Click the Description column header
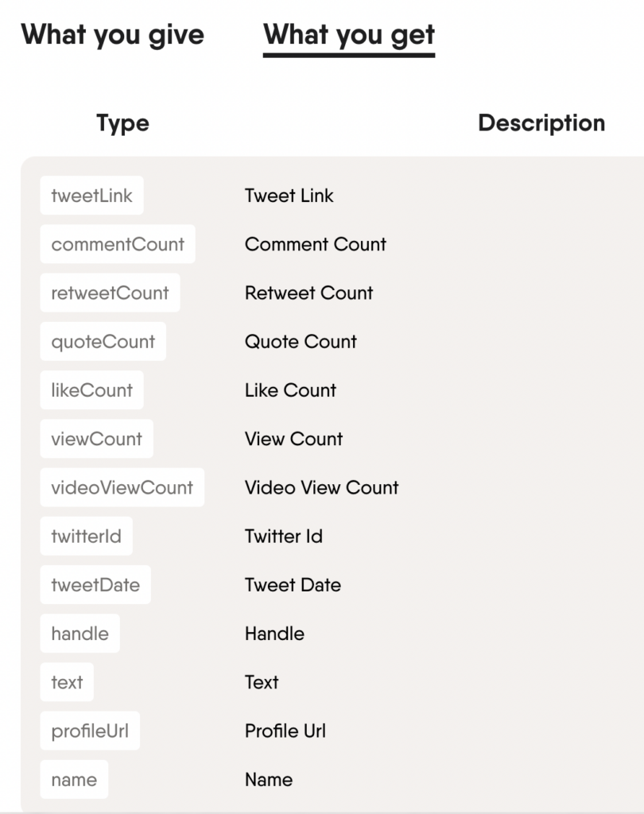The image size is (644, 814). [x=541, y=123]
